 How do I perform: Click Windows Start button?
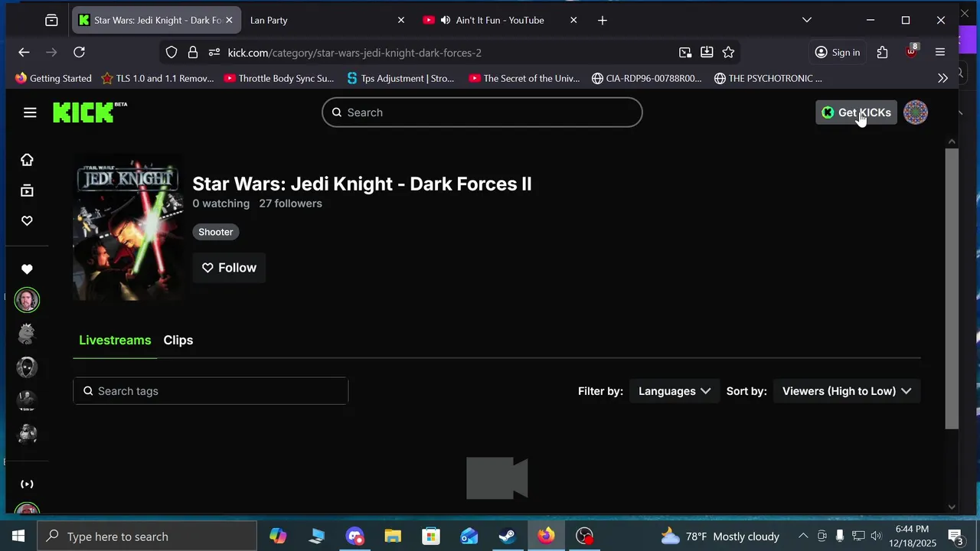pos(18,536)
